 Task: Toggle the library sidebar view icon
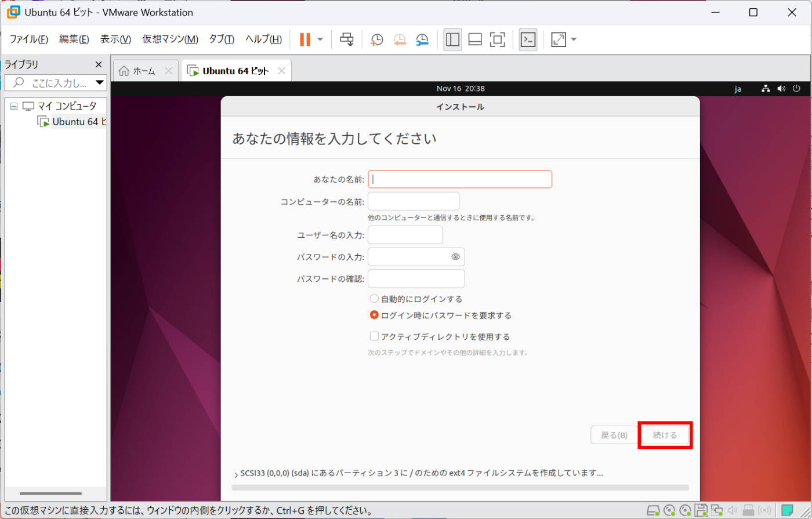(452, 39)
